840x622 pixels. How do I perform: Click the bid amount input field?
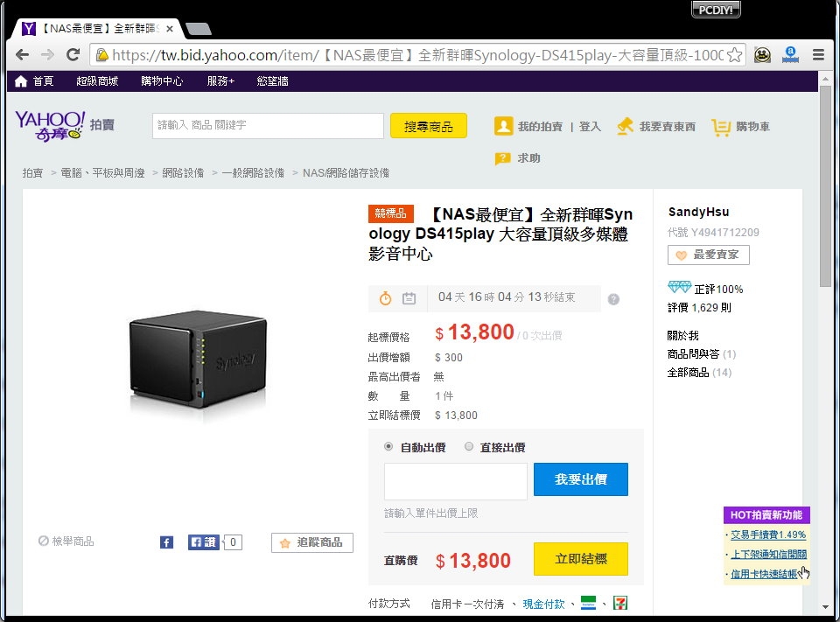455,481
